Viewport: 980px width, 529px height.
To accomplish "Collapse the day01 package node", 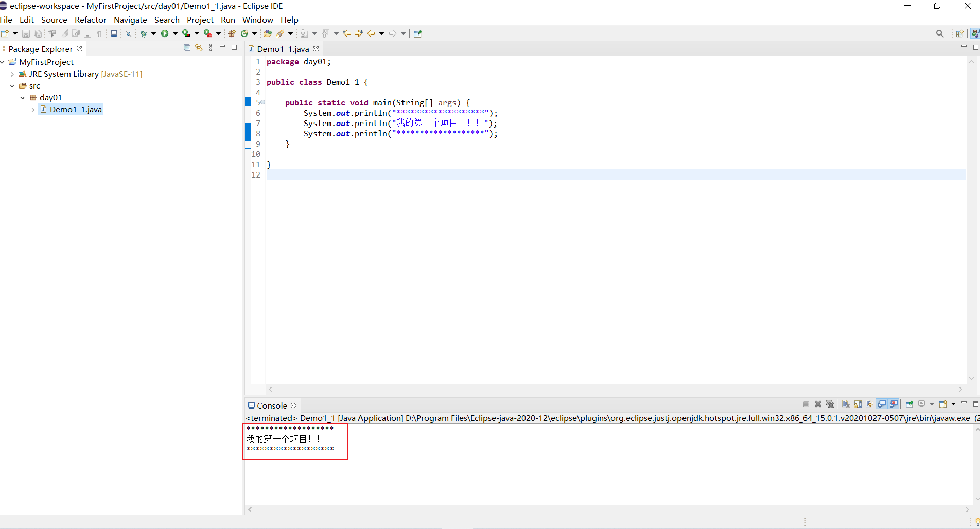I will coord(23,98).
